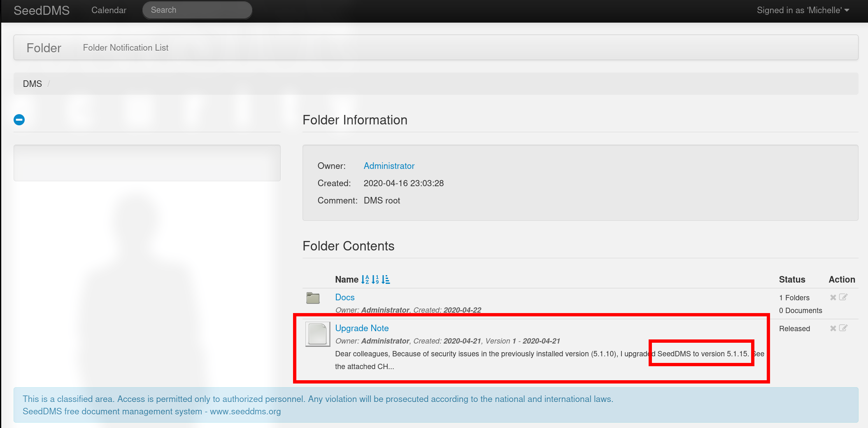
Task: Open the Upgrade Note document thumbnail
Action: coord(318,334)
